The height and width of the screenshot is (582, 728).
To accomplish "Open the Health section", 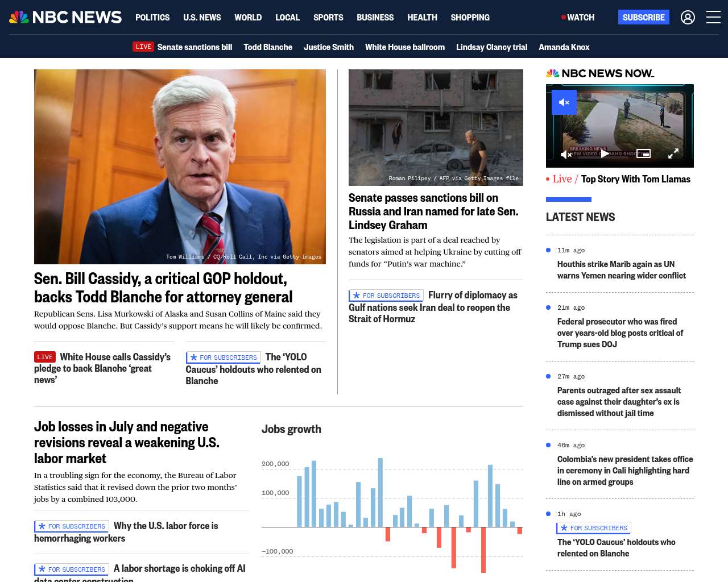I will 422,18.
